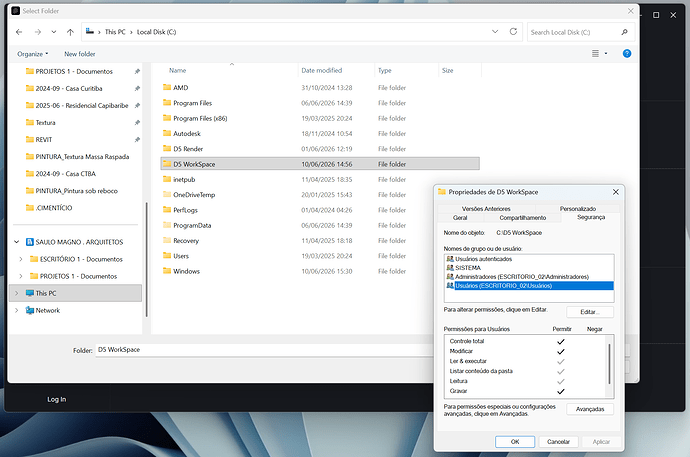Screen dimensions: 690x457
Task: Open the blue Help icon
Action: coord(627,54)
